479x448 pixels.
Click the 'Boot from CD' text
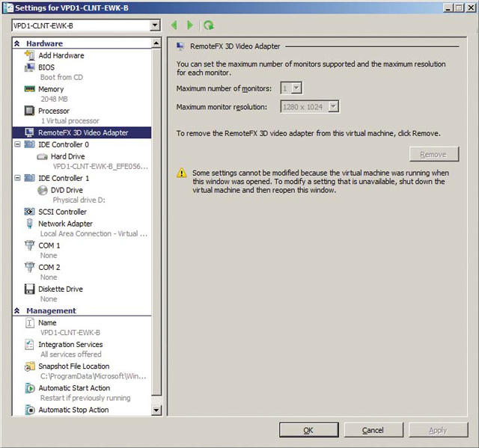(61, 77)
